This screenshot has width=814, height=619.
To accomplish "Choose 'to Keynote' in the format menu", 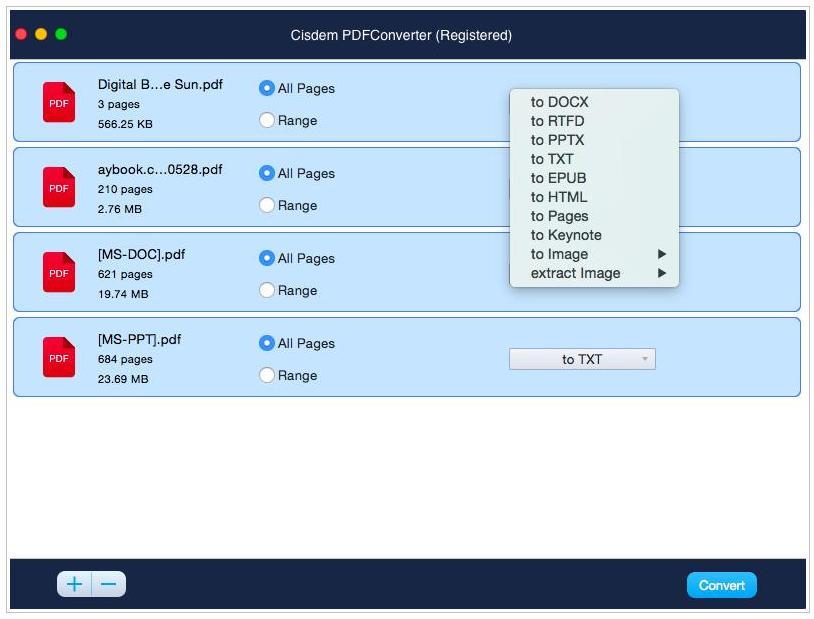I will point(594,235).
